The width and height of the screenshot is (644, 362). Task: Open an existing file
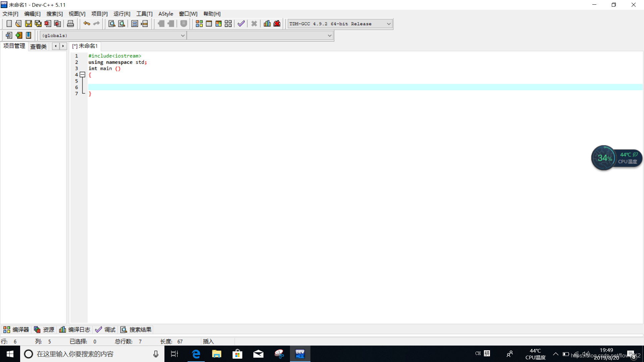click(x=18, y=23)
